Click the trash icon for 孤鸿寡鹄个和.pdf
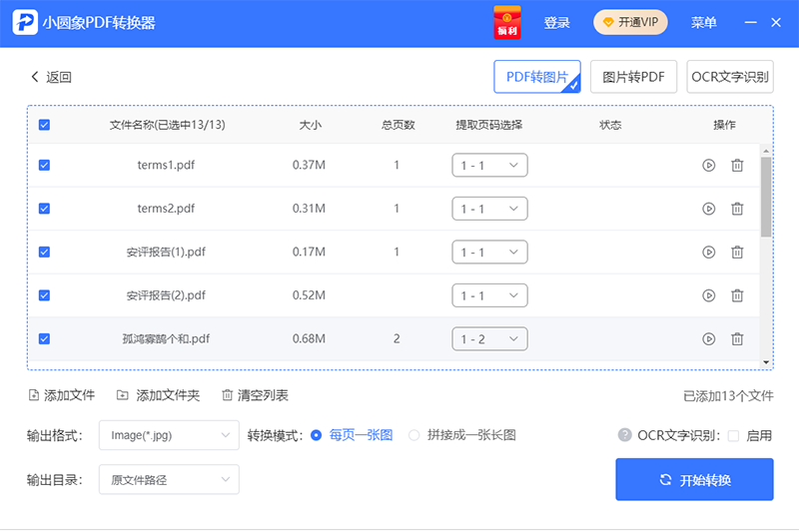Screen dimensions: 799x532 point(737,339)
